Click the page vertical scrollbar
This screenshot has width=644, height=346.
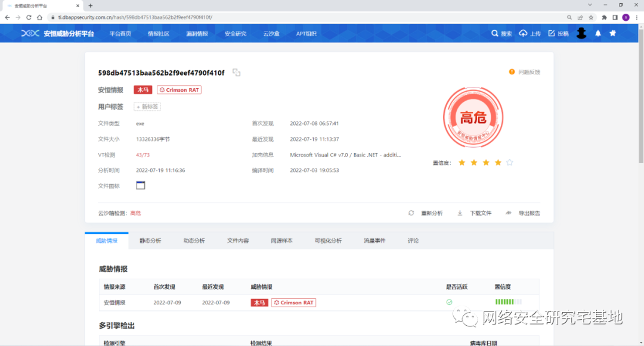[641, 96]
